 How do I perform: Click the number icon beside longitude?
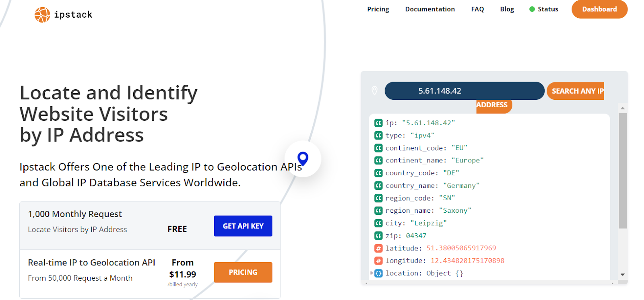pos(378,261)
